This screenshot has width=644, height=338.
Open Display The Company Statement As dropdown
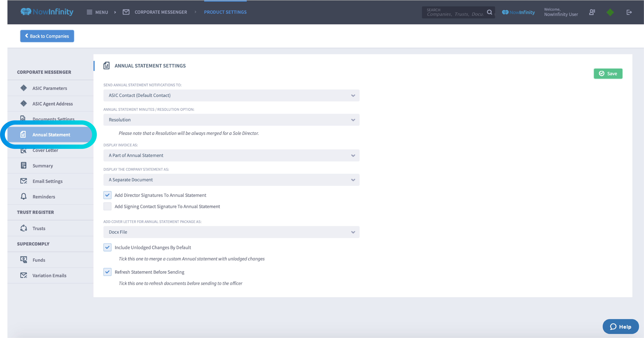(x=232, y=180)
